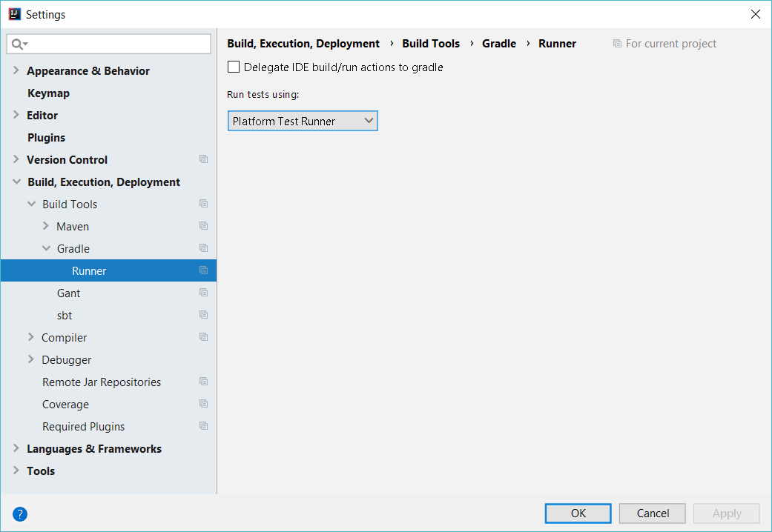Click 'For current project' text

pos(670,43)
